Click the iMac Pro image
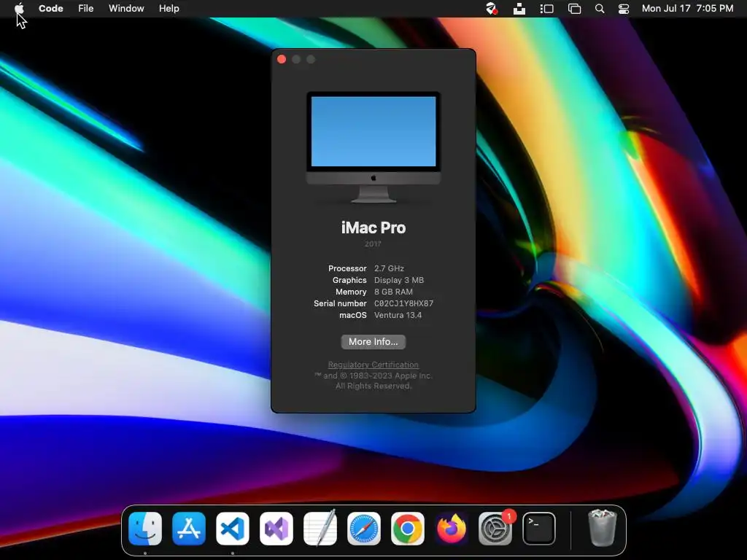 (373, 147)
